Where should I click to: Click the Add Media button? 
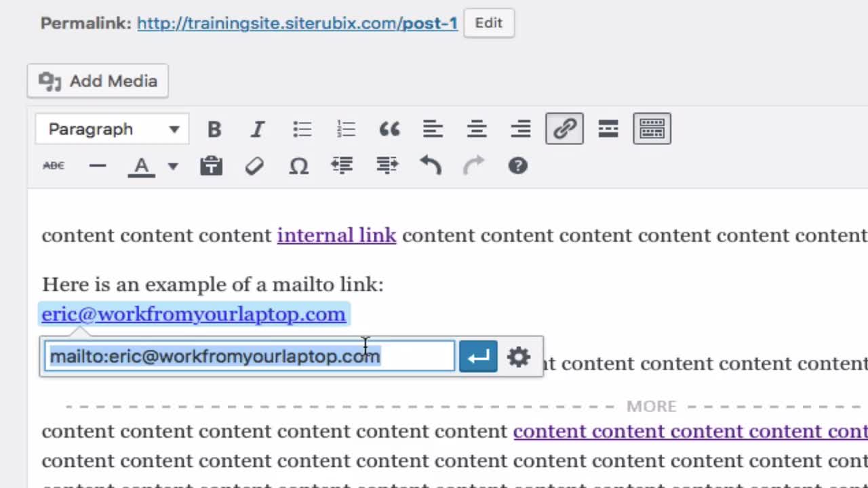pos(97,81)
